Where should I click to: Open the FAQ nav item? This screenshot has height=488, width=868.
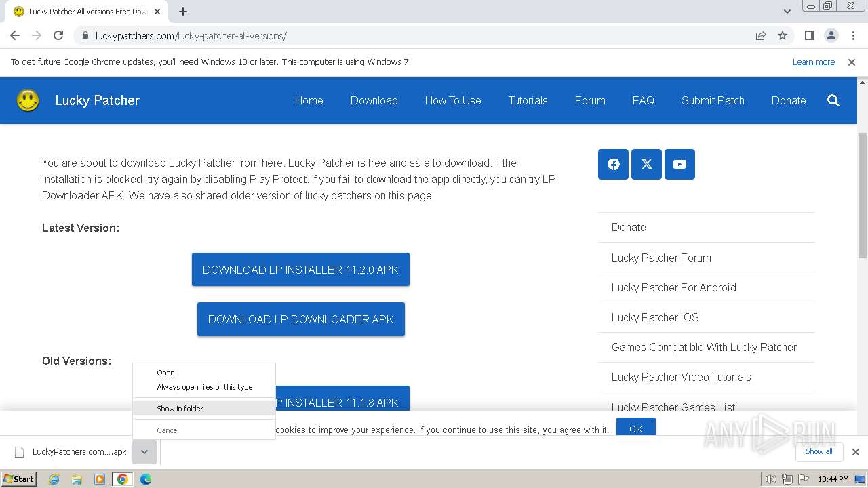pyautogui.click(x=643, y=100)
